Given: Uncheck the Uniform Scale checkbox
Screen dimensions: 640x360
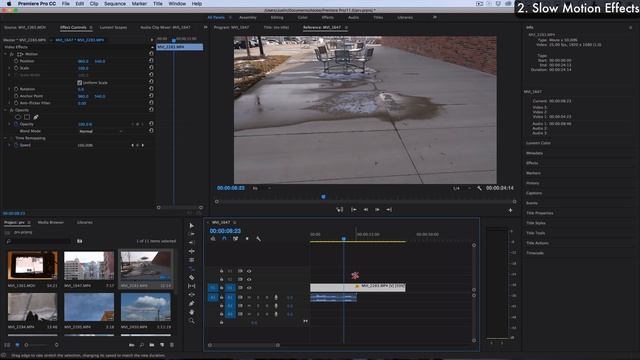Looking at the screenshot, I should click(80, 82).
